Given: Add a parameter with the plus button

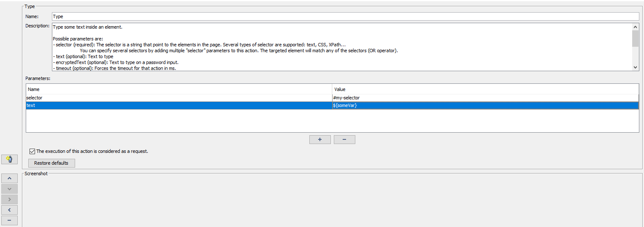Looking at the screenshot, I should 320,139.
